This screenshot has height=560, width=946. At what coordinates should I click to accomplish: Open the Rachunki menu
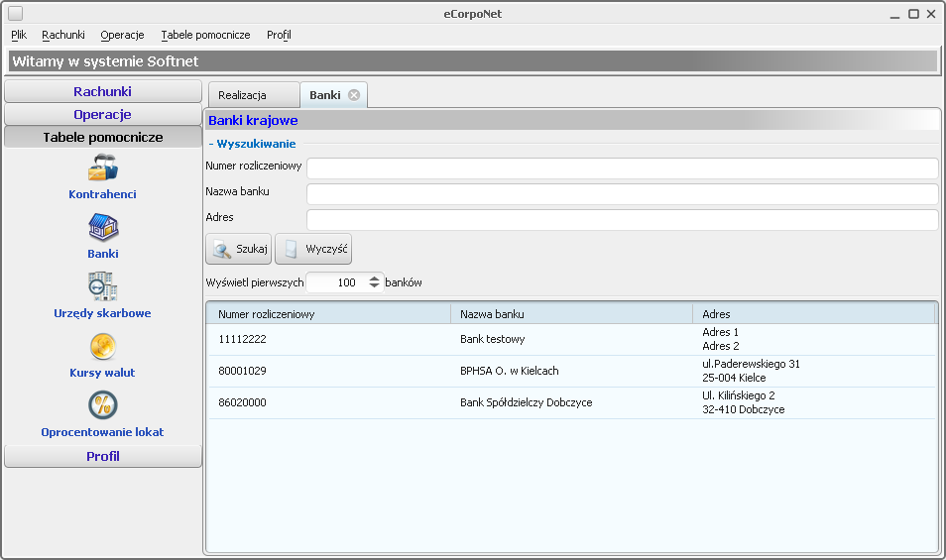(x=63, y=35)
